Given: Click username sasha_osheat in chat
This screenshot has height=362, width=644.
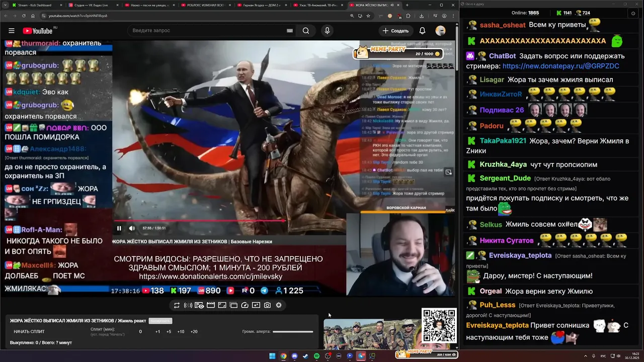Looking at the screenshot, I should pyautogui.click(x=503, y=25).
